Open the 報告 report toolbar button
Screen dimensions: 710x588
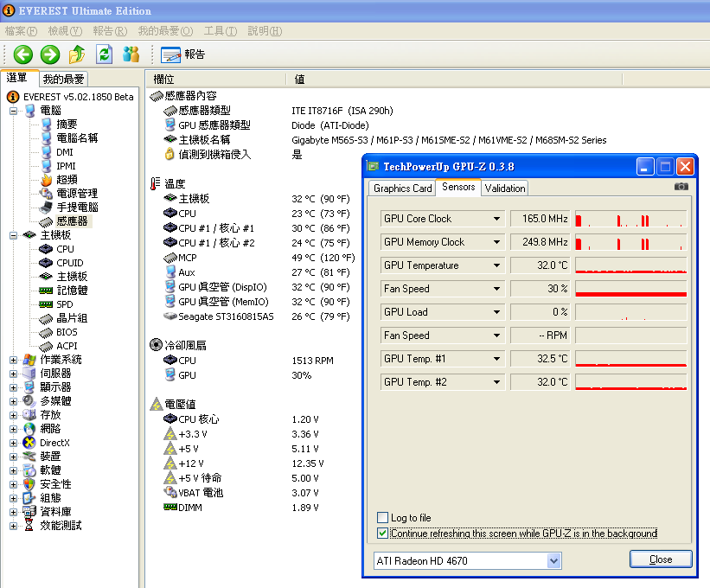[x=183, y=54]
